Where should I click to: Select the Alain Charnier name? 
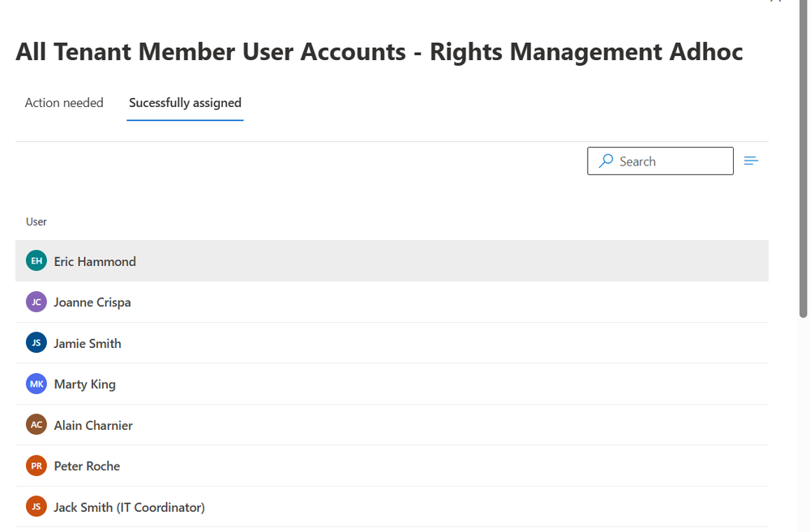(93, 425)
